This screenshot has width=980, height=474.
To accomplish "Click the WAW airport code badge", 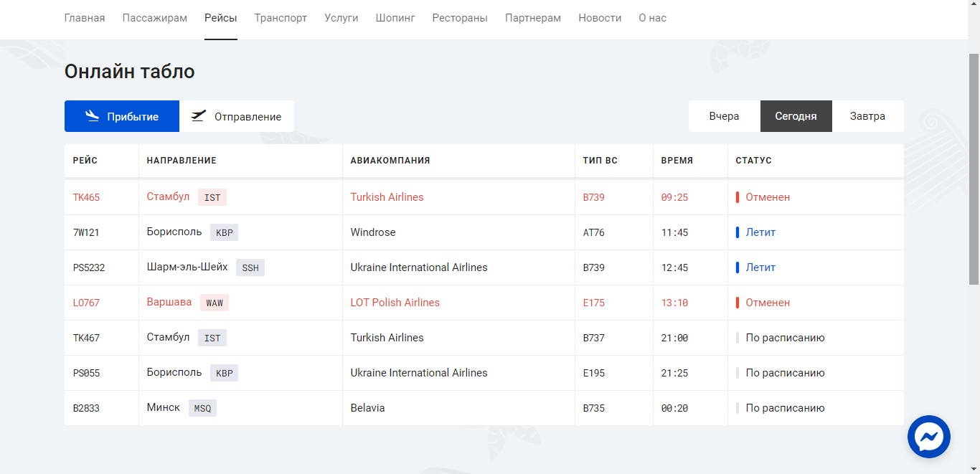I will pyautogui.click(x=215, y=303).
